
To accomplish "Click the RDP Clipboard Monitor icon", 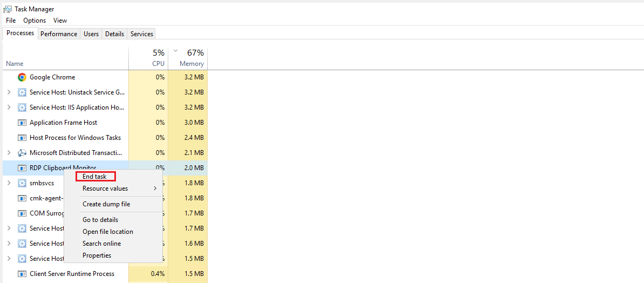I will click(22, 168).
